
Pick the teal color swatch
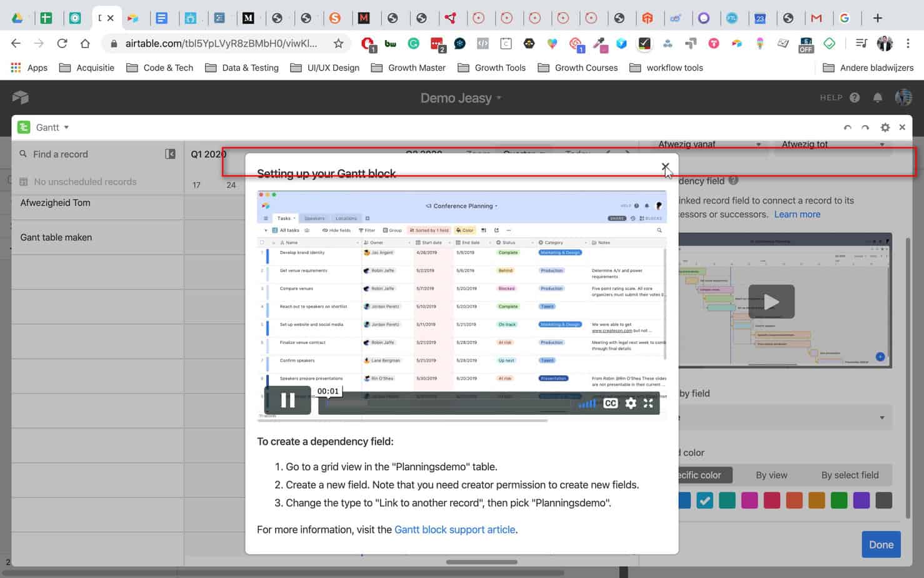pos(727,500)
